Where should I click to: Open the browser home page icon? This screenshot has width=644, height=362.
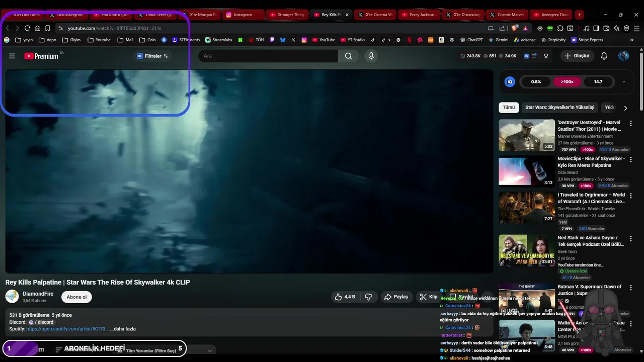[x=37, y=28]
